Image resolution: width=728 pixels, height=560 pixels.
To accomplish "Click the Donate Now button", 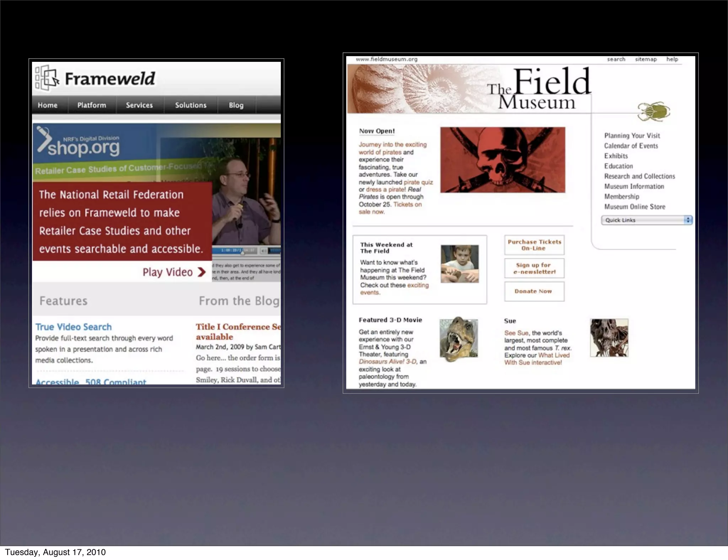I will click(x=534, y=291).
